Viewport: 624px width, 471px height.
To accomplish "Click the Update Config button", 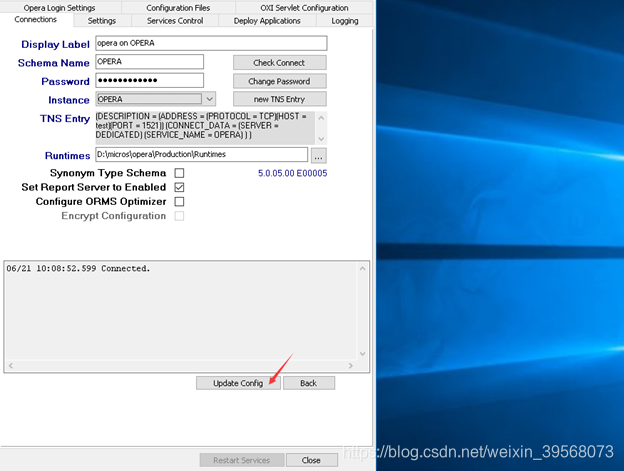I will tap(238, 383).
